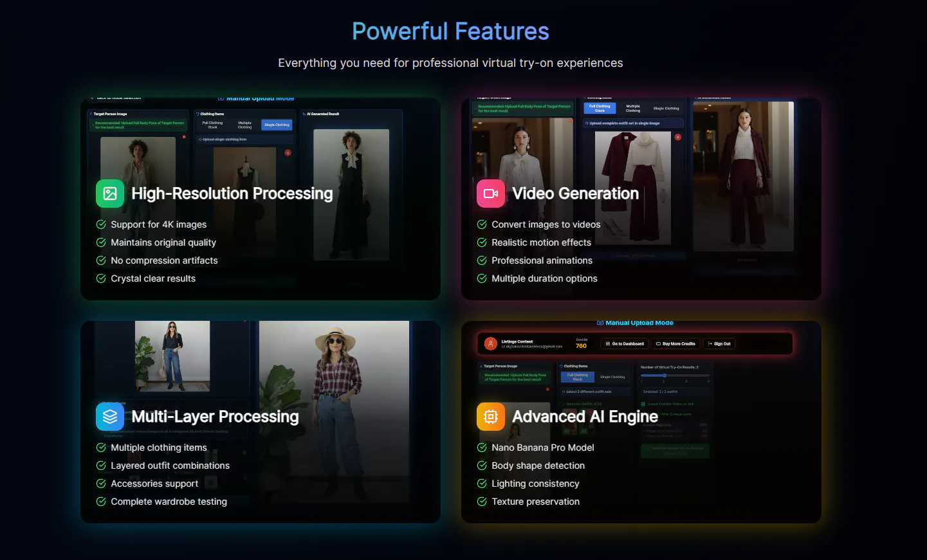
Task: Select Multiple Clothing tab in Video Generation card
Action: tap(633, 108)
